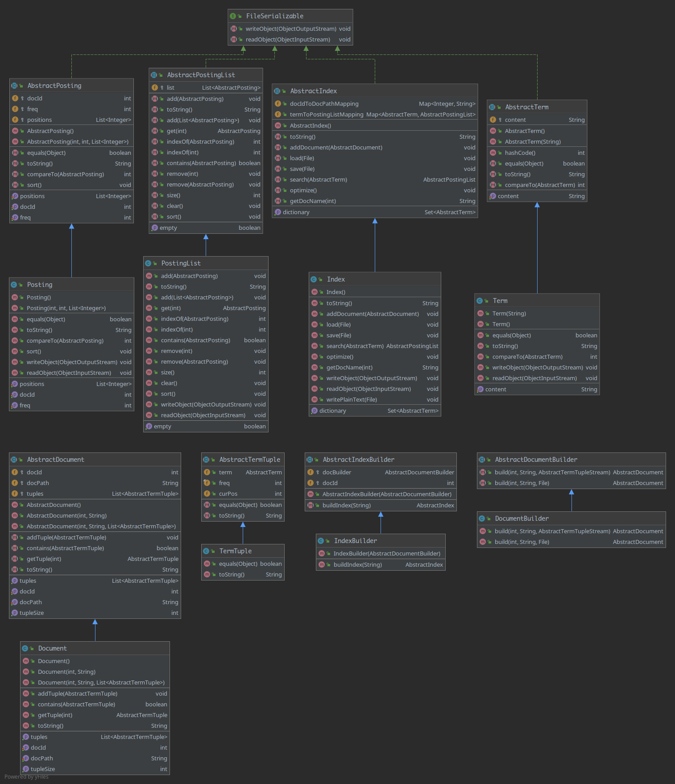Select equals(Object) method in TermTuple
Screen dimensions: 675x784
pyautogui.click(x=243, y=564)
